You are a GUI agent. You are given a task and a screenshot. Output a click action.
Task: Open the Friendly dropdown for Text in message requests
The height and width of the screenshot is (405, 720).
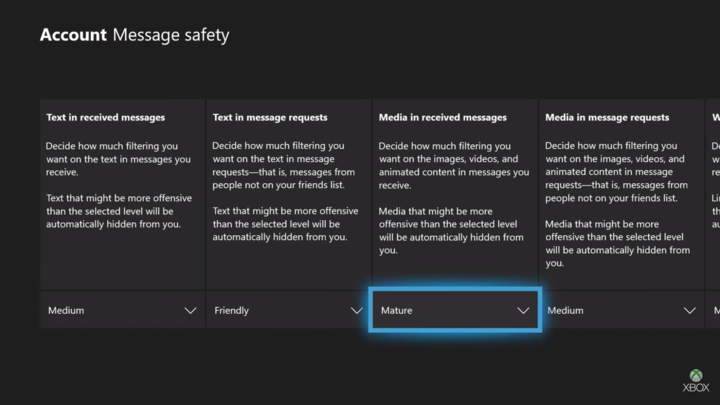[288, 310]
